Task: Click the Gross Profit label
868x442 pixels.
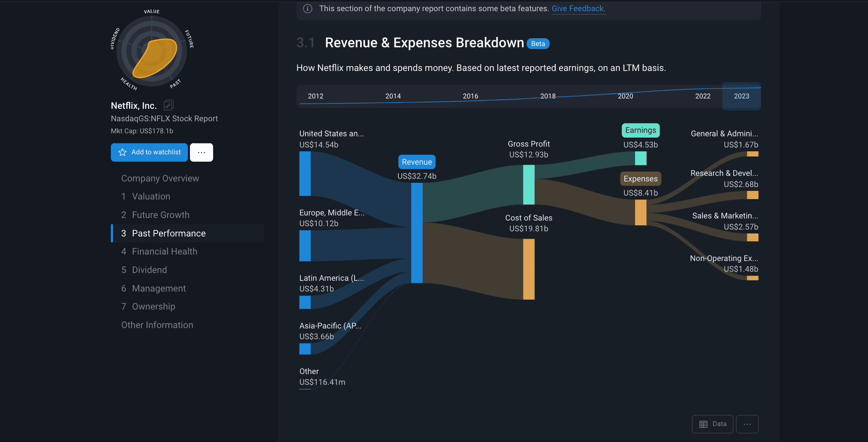Action: (x=529, y=144)
